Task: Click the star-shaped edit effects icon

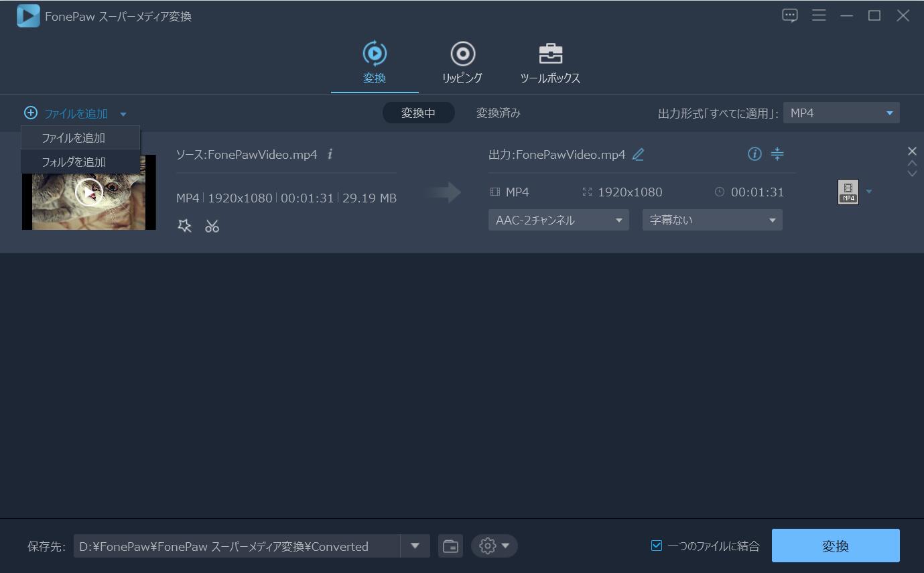Action: coord(184,226)
